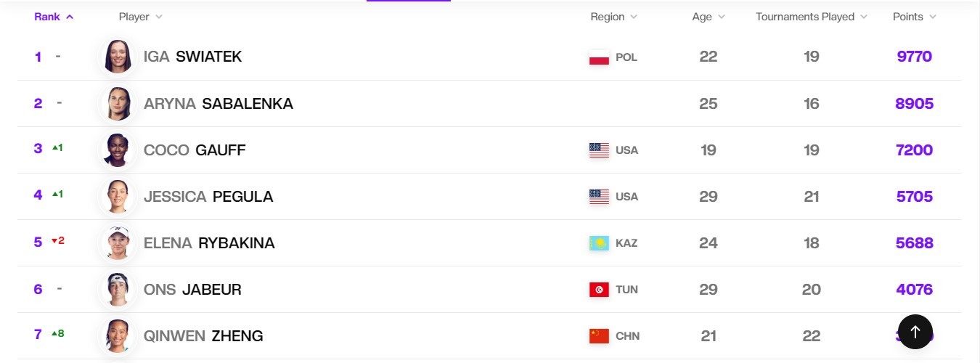This screenshot has width=980, height=363.
Task: Click the 9770 points value
Action: pyautogui.click(x=914, y=57)
